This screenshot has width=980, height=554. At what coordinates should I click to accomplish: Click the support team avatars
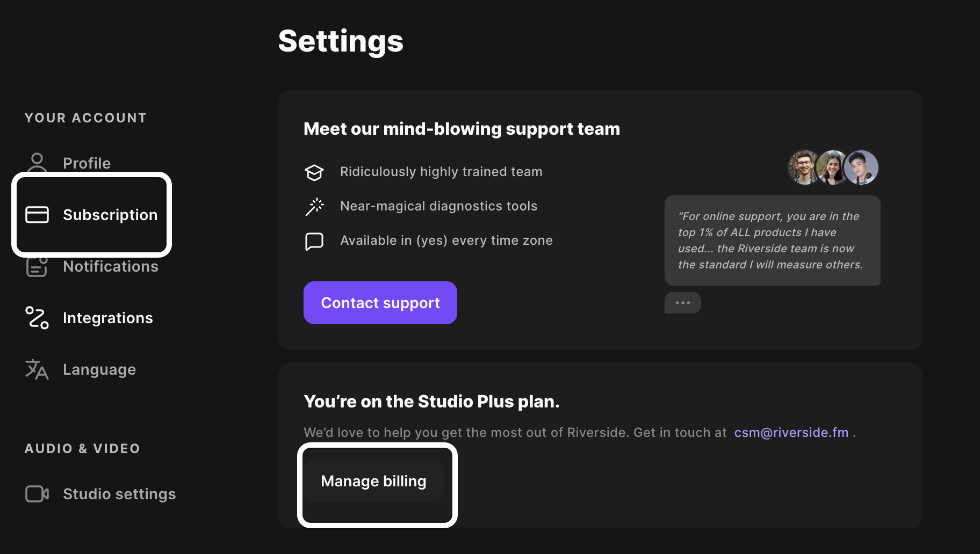tap(833, 167)
